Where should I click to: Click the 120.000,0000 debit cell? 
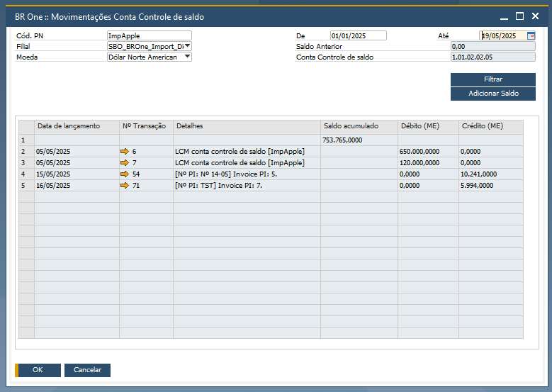428,163
